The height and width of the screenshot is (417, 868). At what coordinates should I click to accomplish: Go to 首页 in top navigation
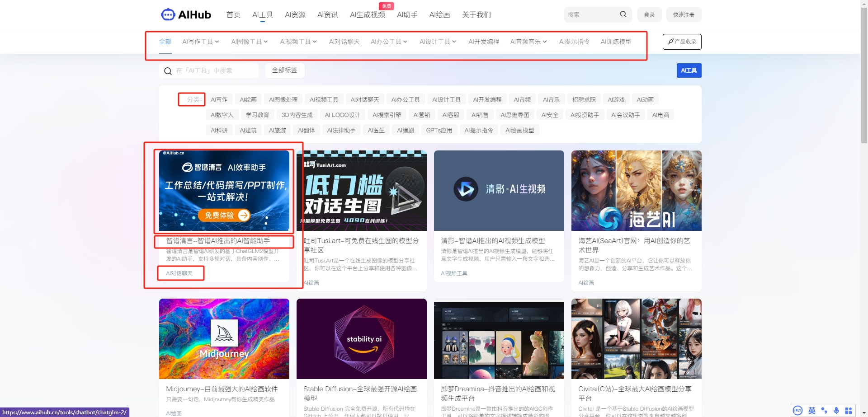(x=233, y=14)
